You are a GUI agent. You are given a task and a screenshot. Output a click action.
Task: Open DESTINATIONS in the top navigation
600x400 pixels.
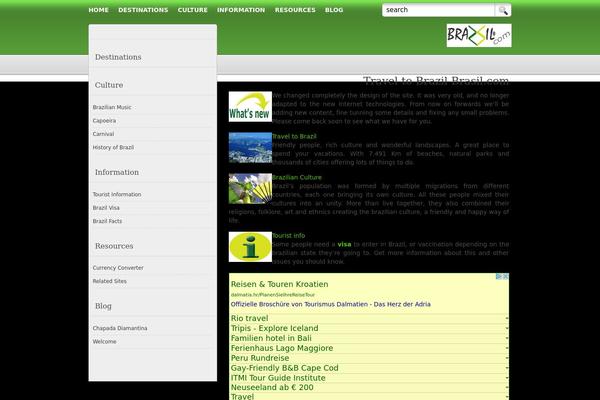[143, 10]
